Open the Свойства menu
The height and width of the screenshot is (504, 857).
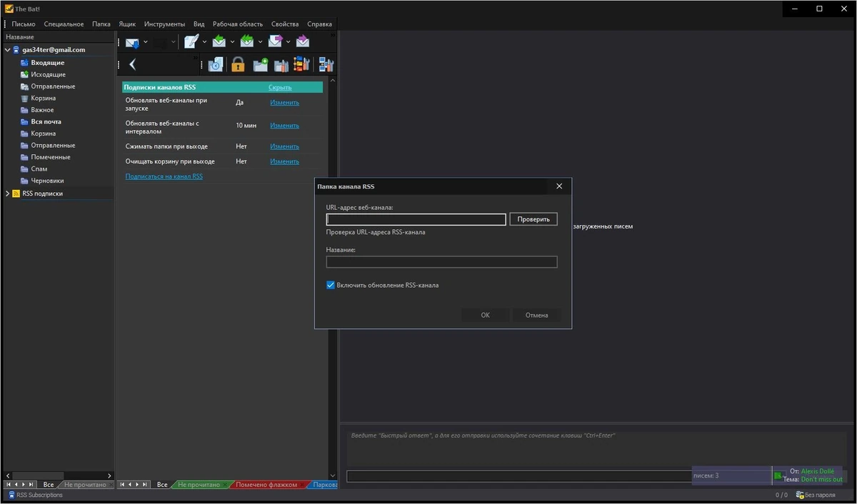coord(285,24)
